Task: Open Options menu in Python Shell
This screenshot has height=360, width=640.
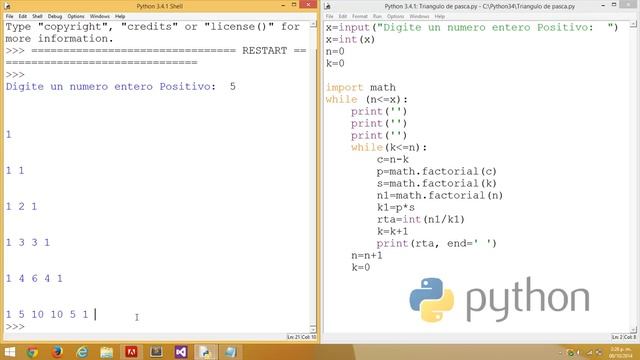Action: pos(76,16)
